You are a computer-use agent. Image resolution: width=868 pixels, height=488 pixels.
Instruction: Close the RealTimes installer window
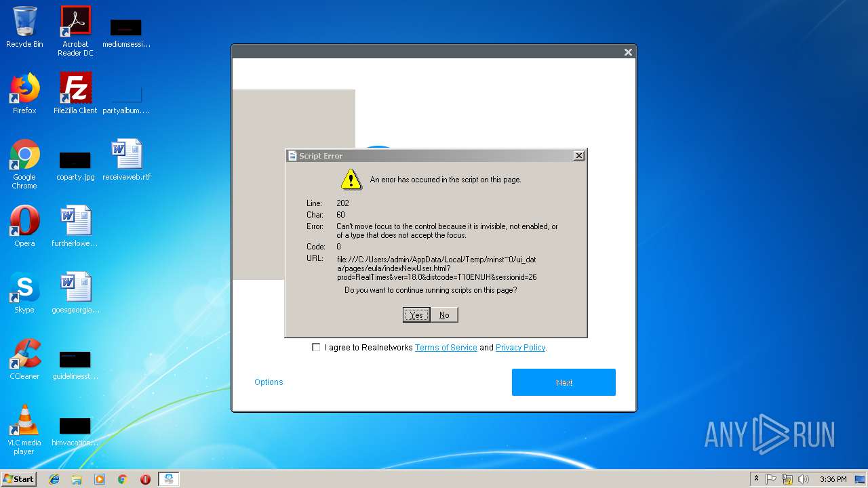(628, 52)
